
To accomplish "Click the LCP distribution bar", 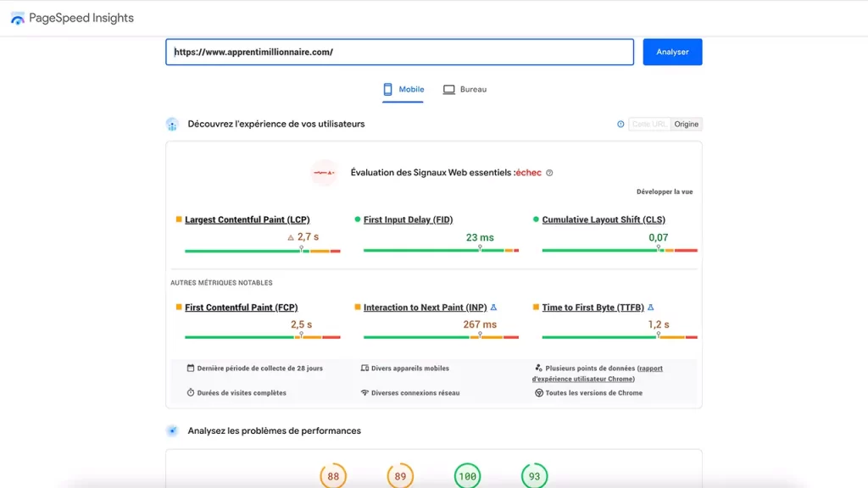I will 263,251.
